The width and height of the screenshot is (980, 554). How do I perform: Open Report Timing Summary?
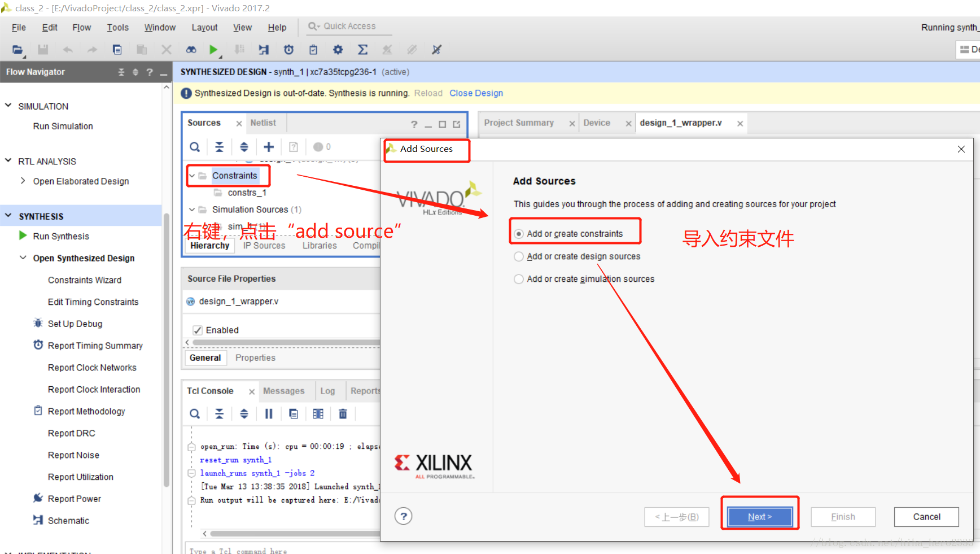95,345
